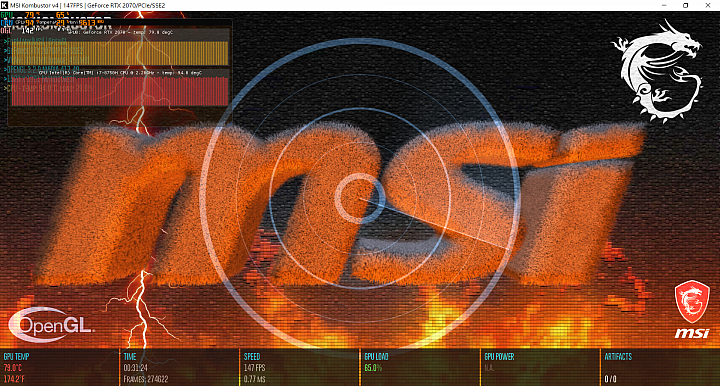Screen dimensions: 720x386
Task: Click the SPEED label
Action: point(252,357)
